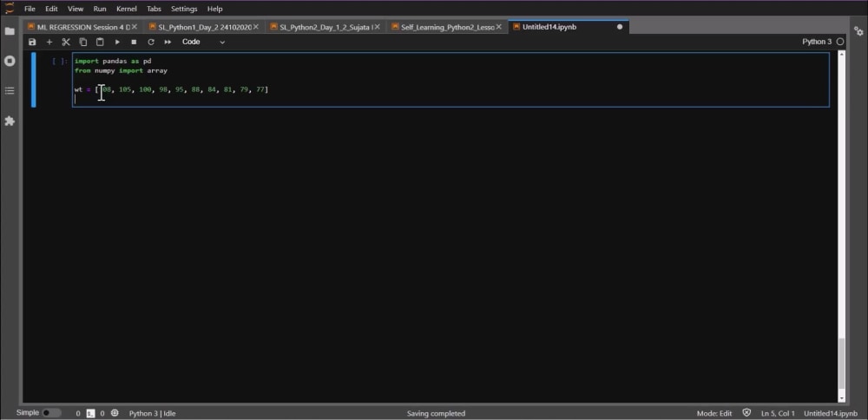Copy the selected cell
This screenshot has width=868, height=420.
pos(83,42)
